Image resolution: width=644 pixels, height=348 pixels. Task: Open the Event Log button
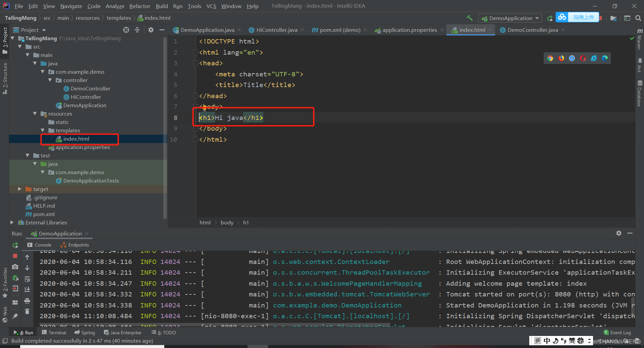click(x=617, y=332)
